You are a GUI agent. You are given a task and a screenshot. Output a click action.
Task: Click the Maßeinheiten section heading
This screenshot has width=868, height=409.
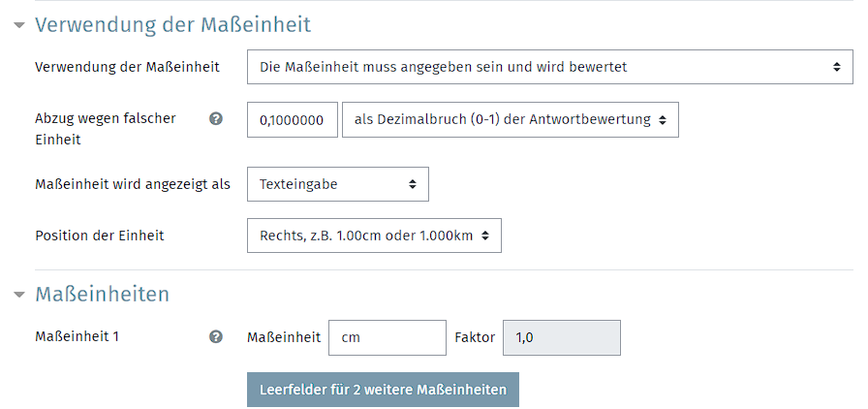[102, 294]
